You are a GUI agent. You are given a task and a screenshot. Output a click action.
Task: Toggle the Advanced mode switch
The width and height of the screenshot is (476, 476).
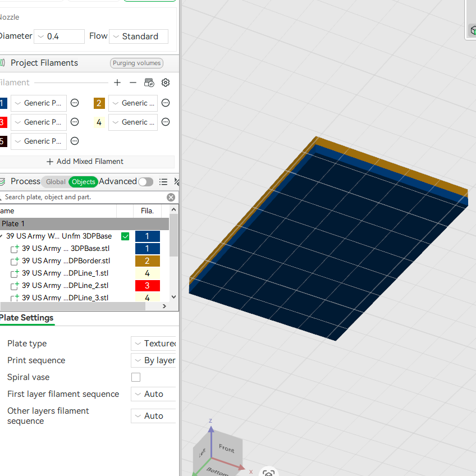pyautogui.click(x=146, y=181)
